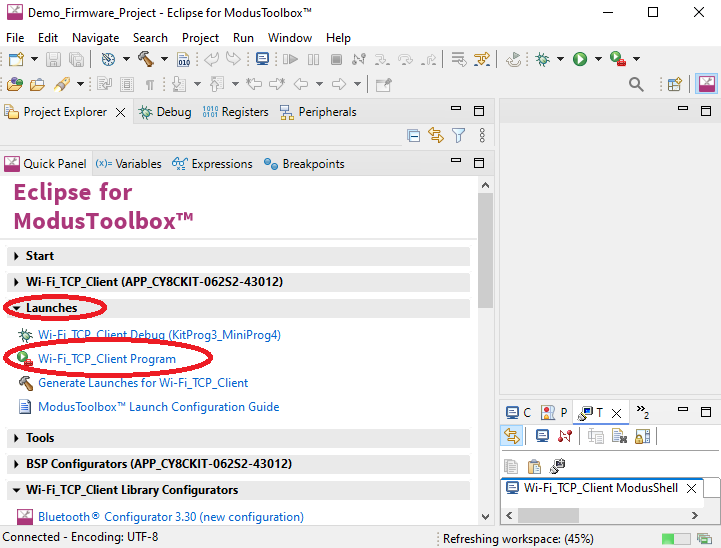
Task: Click the Step Return icon
Action: 429,59
